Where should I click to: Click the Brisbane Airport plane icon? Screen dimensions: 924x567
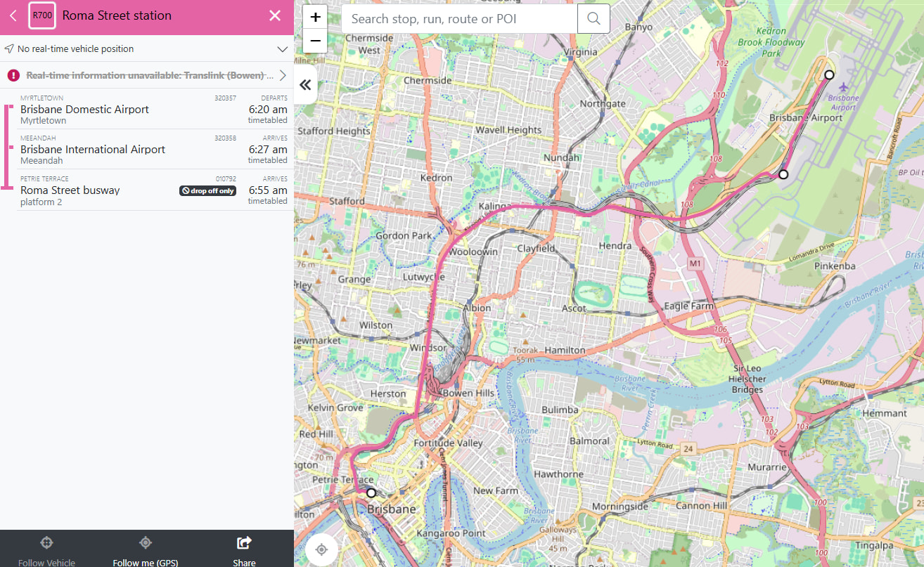click(x=843, y=86)
